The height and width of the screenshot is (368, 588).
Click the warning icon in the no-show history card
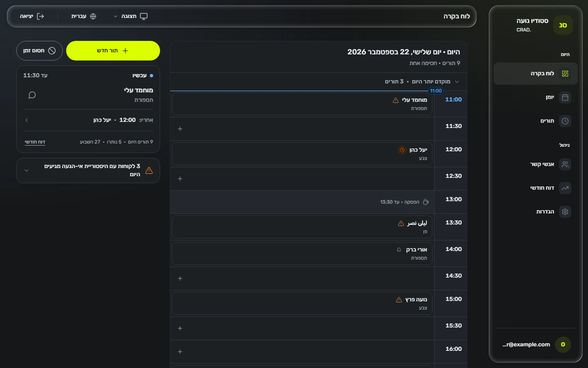[x=149, y=171]
